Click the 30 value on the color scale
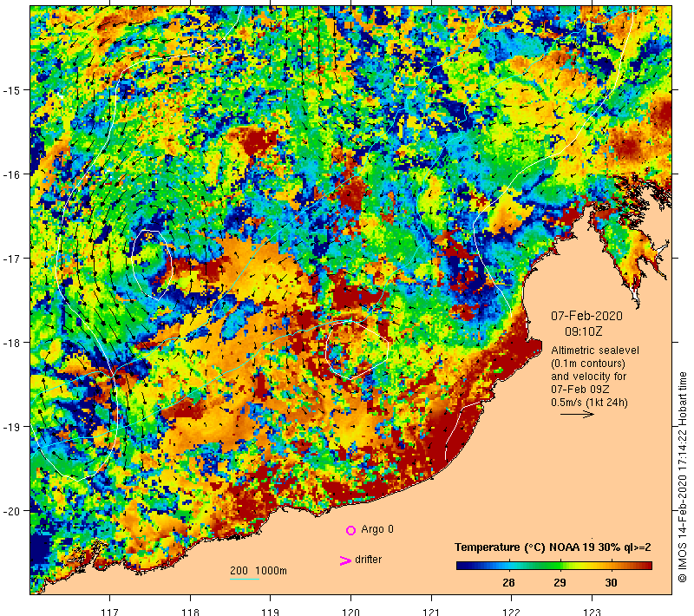Screen dimensions: 694x616 [612, 583]
